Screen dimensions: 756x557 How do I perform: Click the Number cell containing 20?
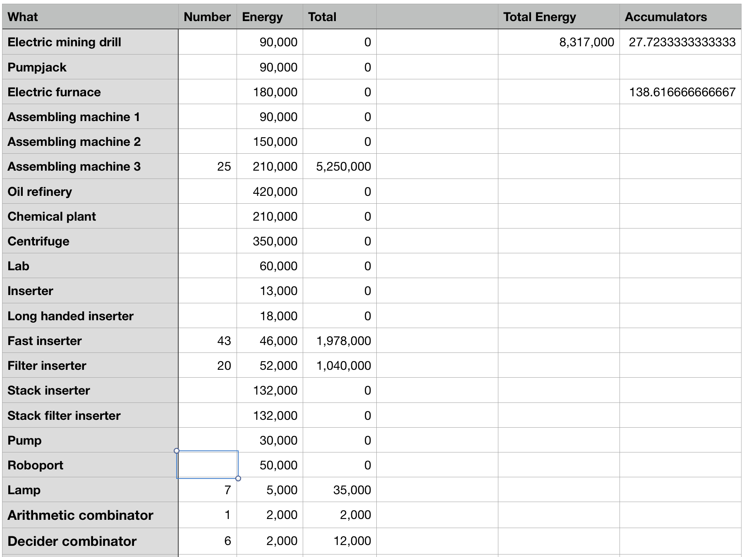[207, 365]
